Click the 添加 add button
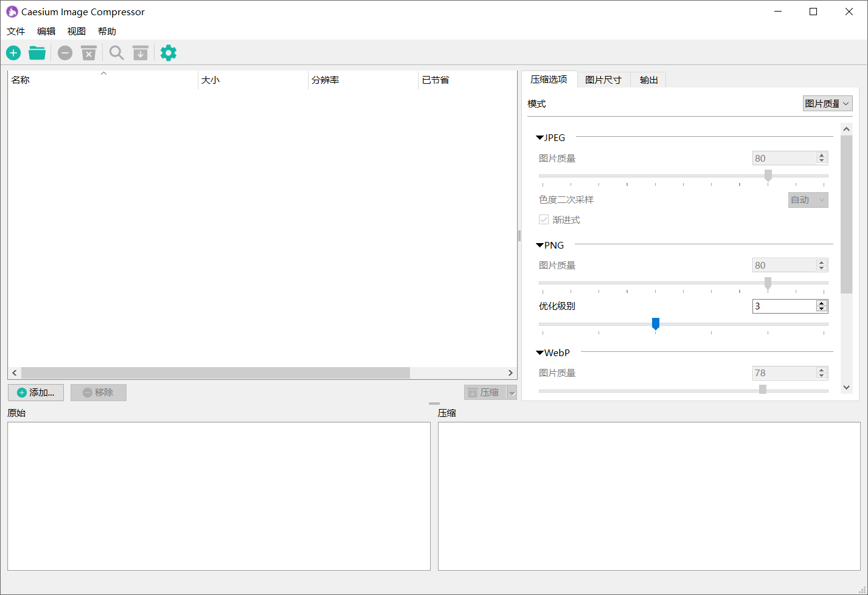The width and height of the screenshot is (868, 595). coord(35,392)
